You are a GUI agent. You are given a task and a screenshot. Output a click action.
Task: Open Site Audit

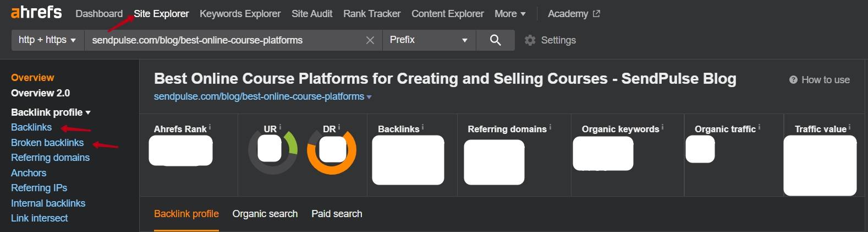coord(312,14)
